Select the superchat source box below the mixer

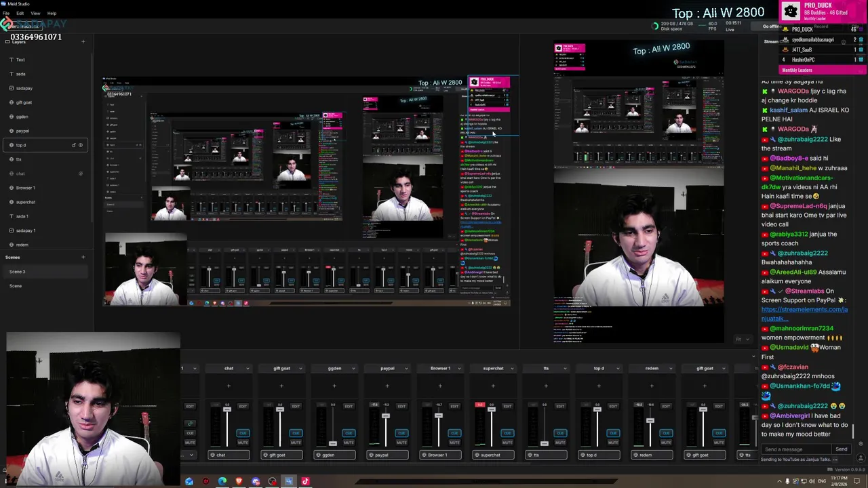tap(493, 455)
